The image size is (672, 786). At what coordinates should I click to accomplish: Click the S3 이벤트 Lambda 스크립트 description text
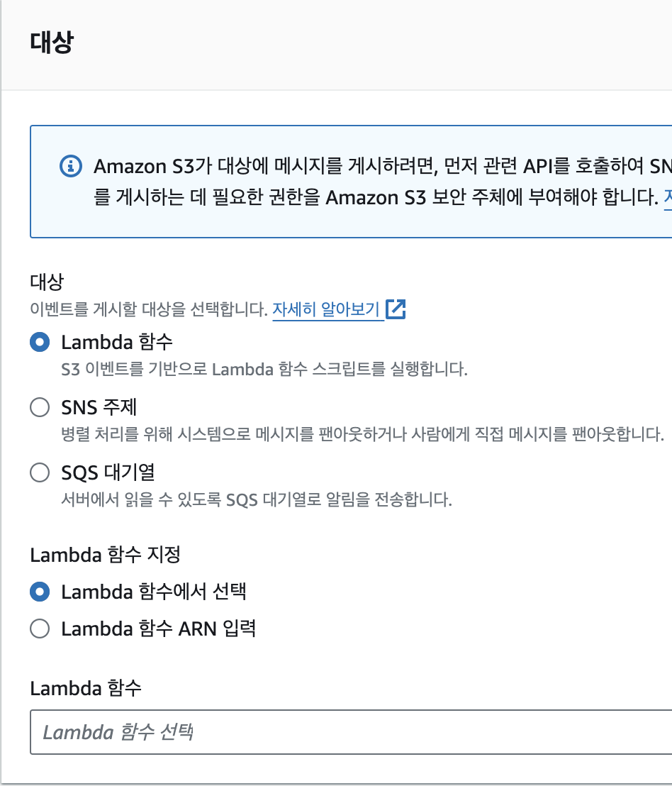(264, 370)
